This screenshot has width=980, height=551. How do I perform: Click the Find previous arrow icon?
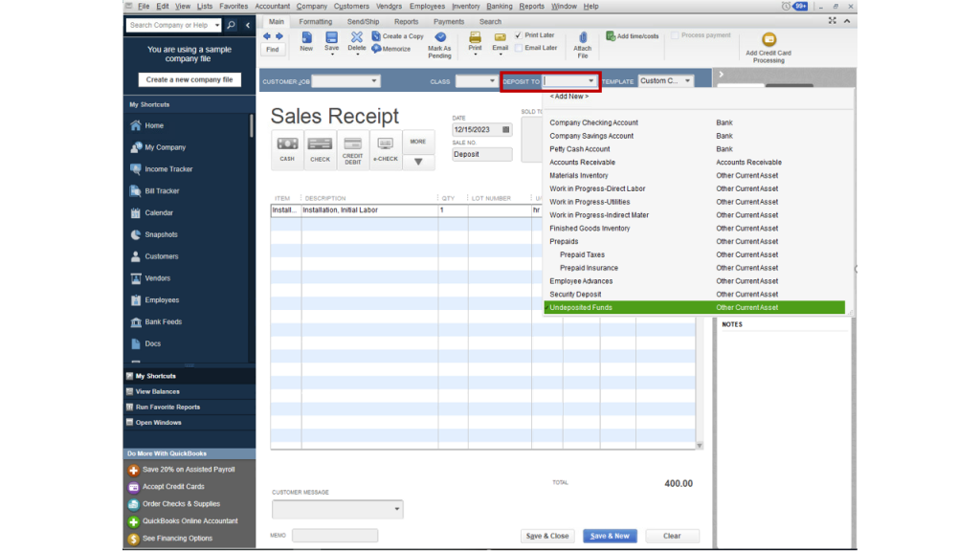pyautogui.click(x=267, y=36)
